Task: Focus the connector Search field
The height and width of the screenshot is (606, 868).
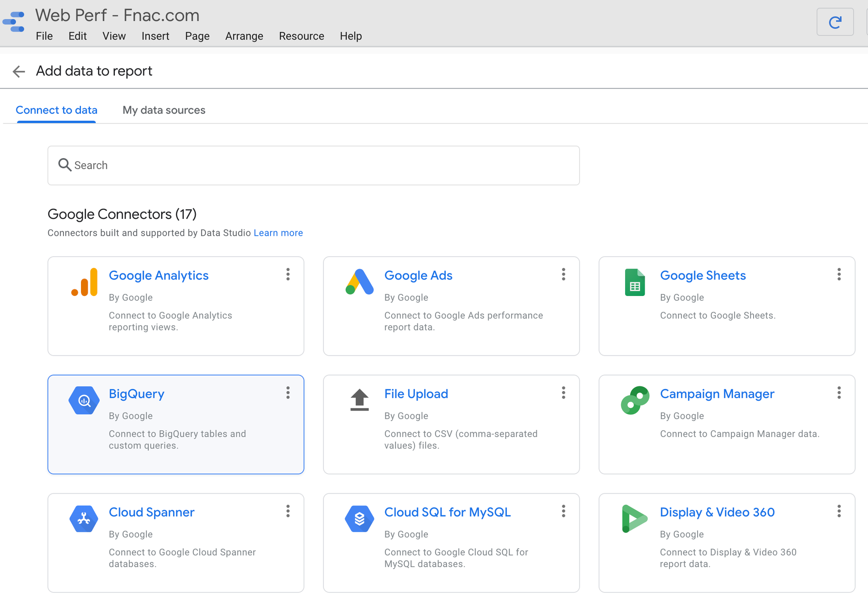Action: (314, 165)
